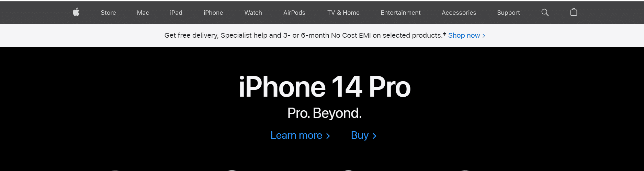
Task: Open the Store menu
Action: tap(108, 13)
